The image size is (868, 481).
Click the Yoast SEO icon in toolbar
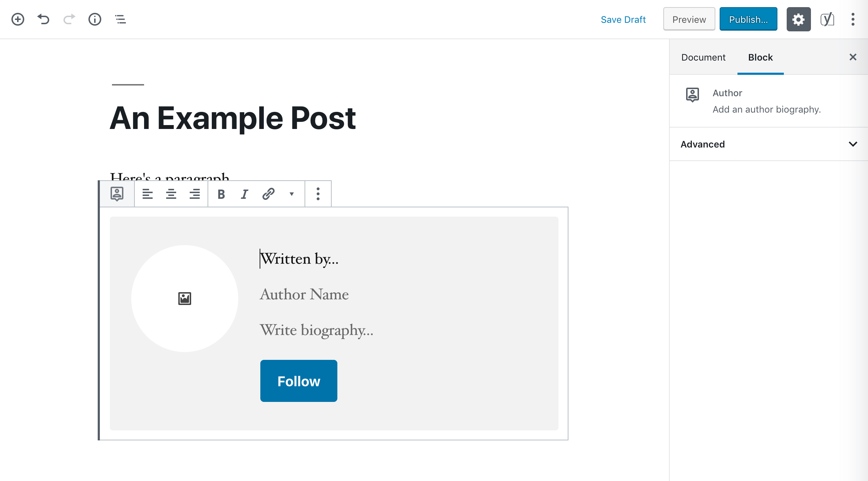tap(827, 20)
